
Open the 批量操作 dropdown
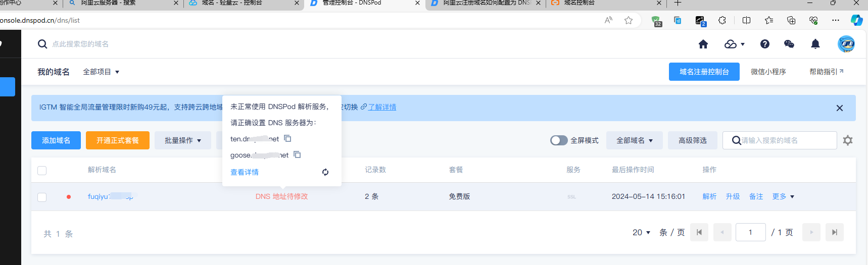183,140
